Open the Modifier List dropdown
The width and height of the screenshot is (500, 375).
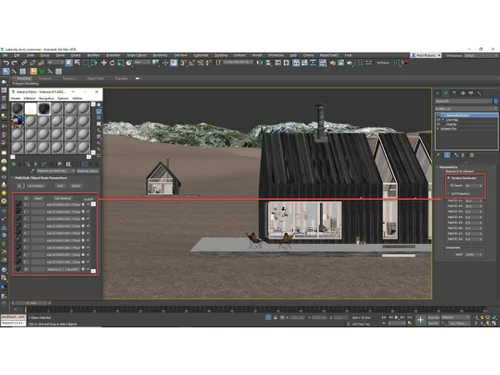tap(466, 109)
